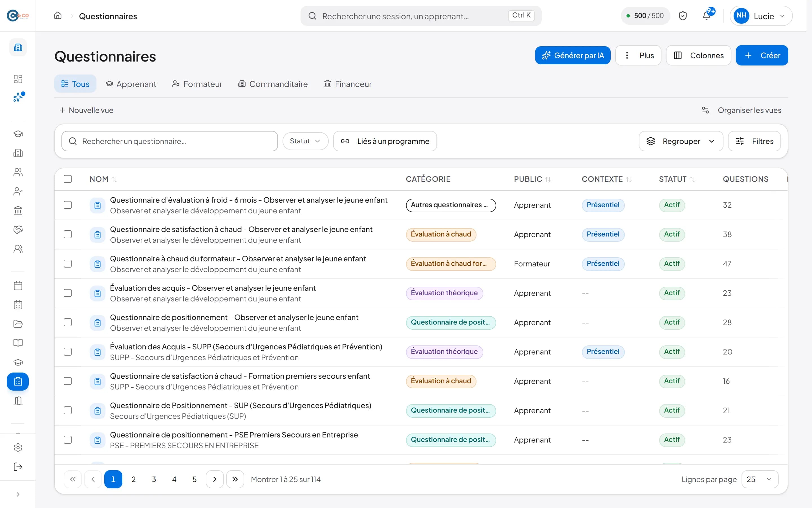The image size is (812, 508).
Task: Add a Nouvelle vue
Action: pos(87,110)
